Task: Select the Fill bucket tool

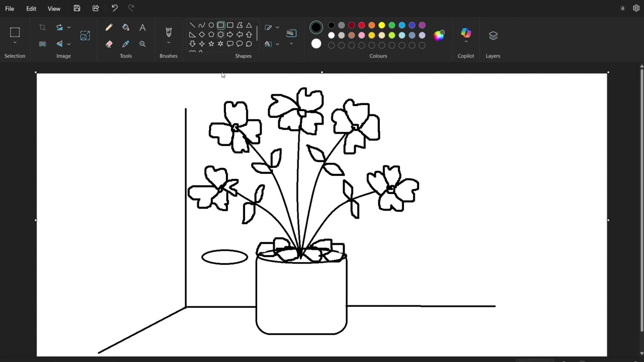Action: point(126,28)
